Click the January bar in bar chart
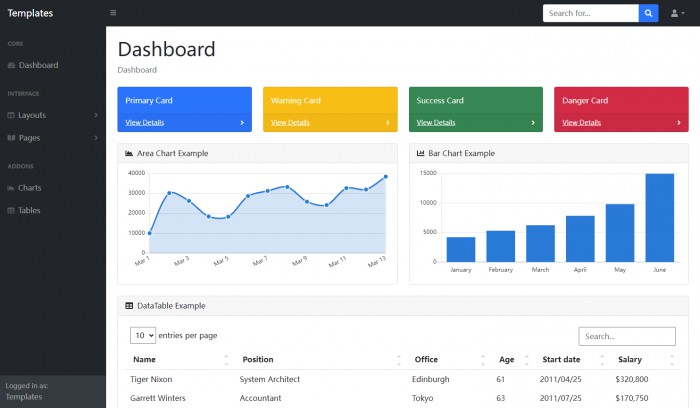 pos(461,250)
